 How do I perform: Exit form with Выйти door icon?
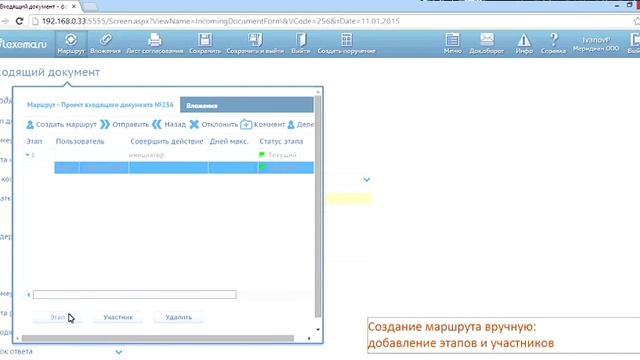[301, 44]
